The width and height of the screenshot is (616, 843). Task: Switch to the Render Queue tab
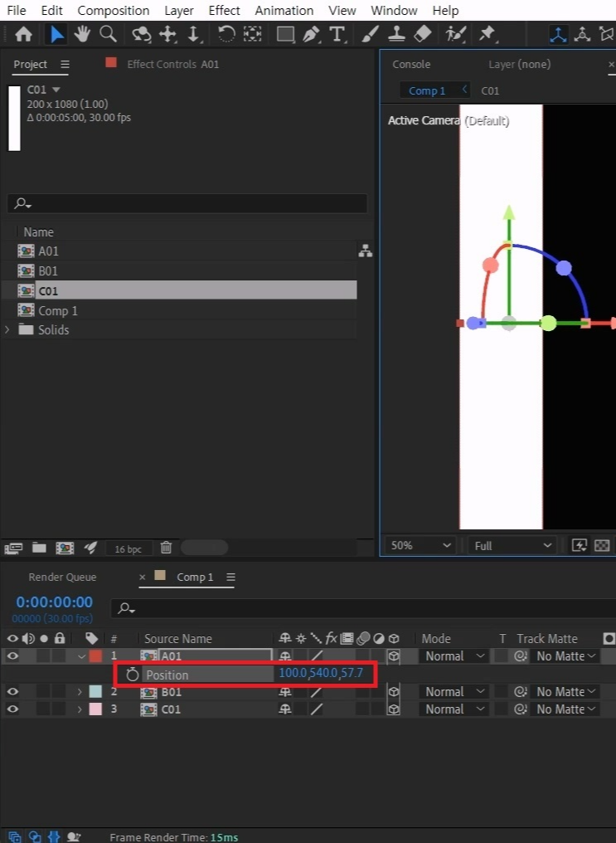coord(62,577)
